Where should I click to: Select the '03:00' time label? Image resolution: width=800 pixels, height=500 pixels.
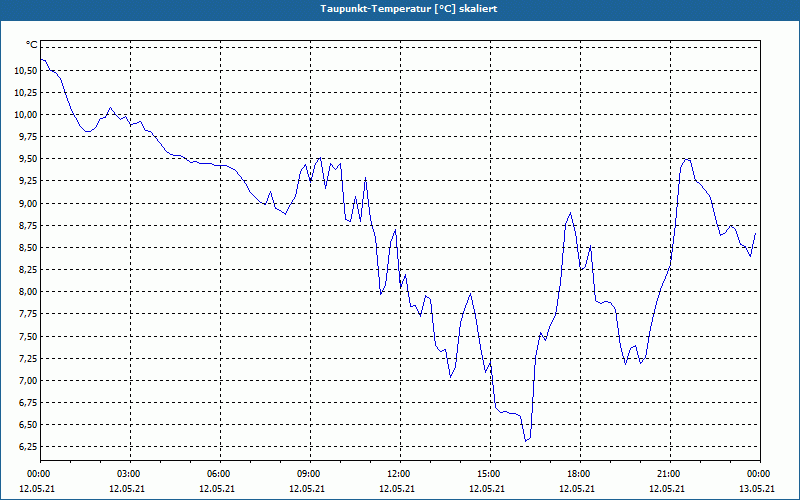(x=130, y=474)
